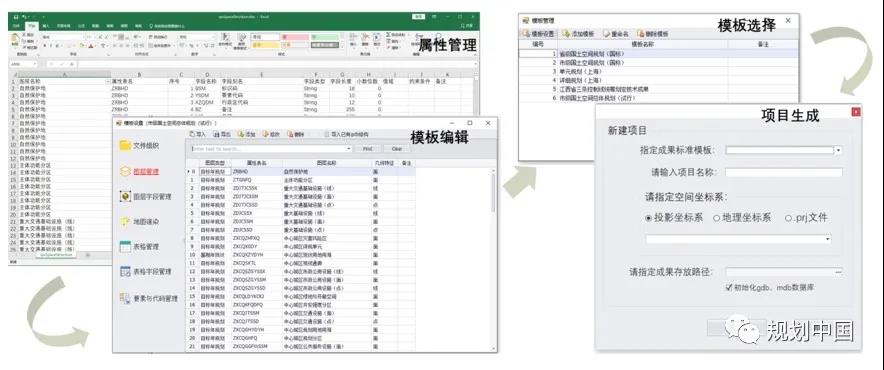Click 导入已有gdb结构 toolbar button
Image resolution: width=884 pixels, height=370 pixels.
346,134
